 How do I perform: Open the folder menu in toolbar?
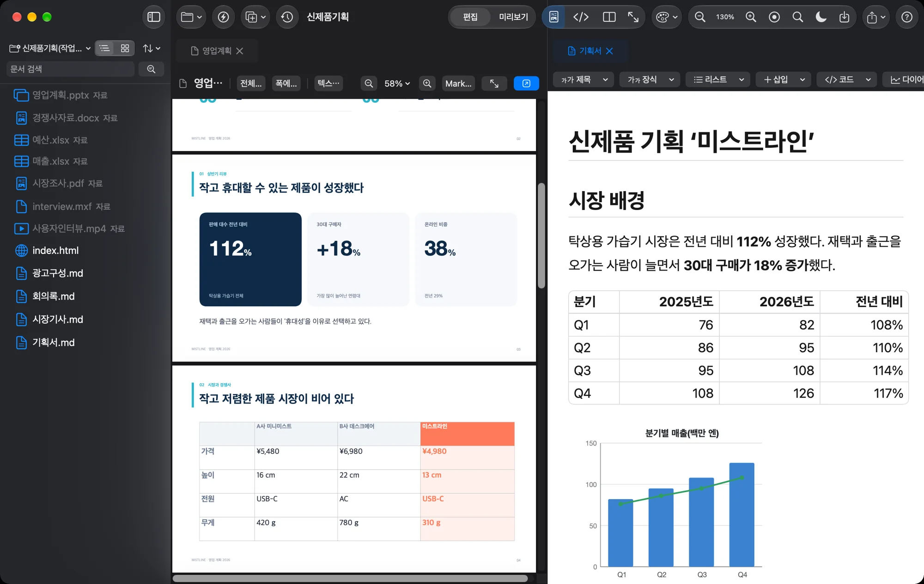(191, 17)
